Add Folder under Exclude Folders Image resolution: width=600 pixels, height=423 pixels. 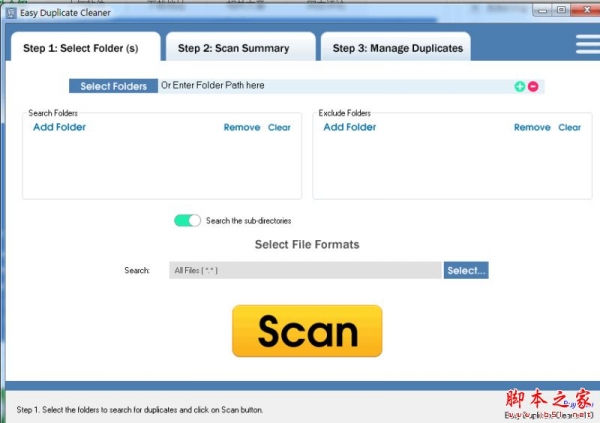click(x=350, y=127)
